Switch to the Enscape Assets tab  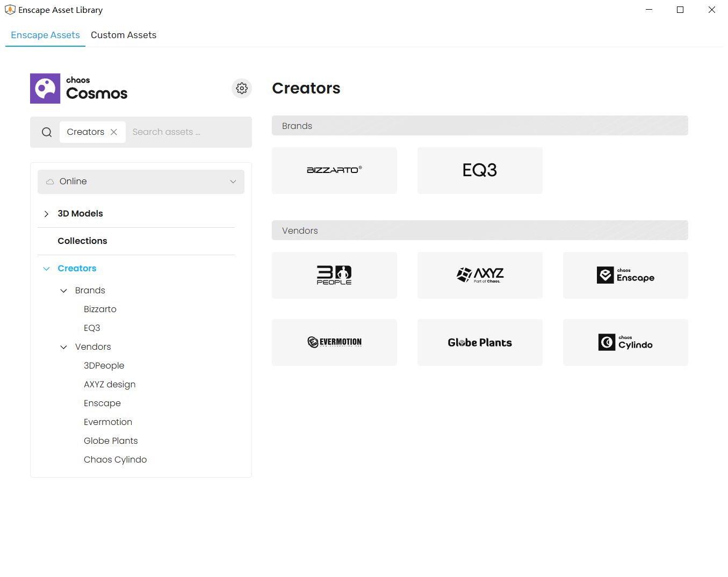[45, 35]
